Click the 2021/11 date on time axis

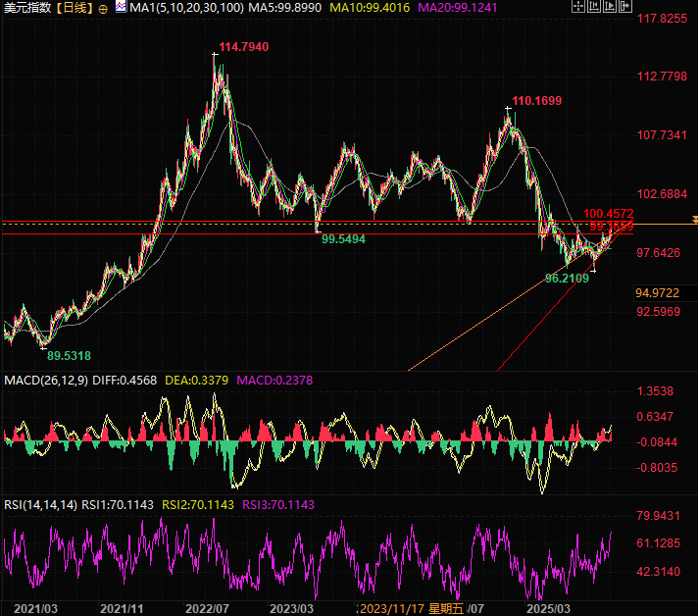(x=122, y=609)
